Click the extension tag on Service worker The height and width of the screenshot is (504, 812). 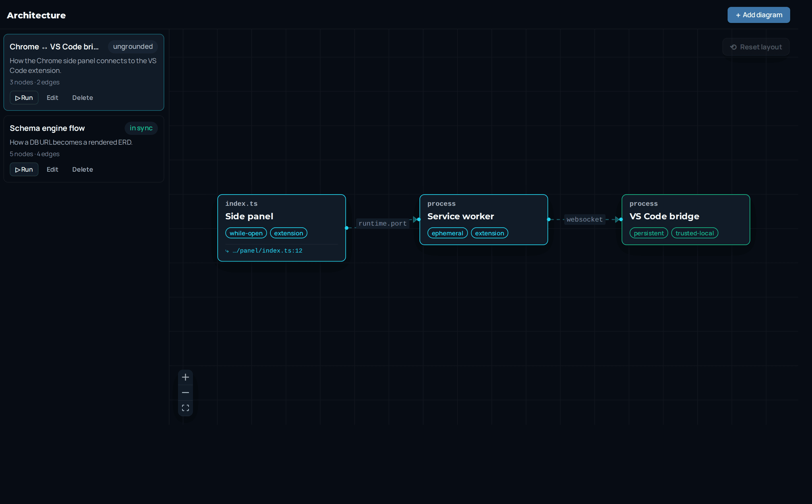(x=490, y=233)
